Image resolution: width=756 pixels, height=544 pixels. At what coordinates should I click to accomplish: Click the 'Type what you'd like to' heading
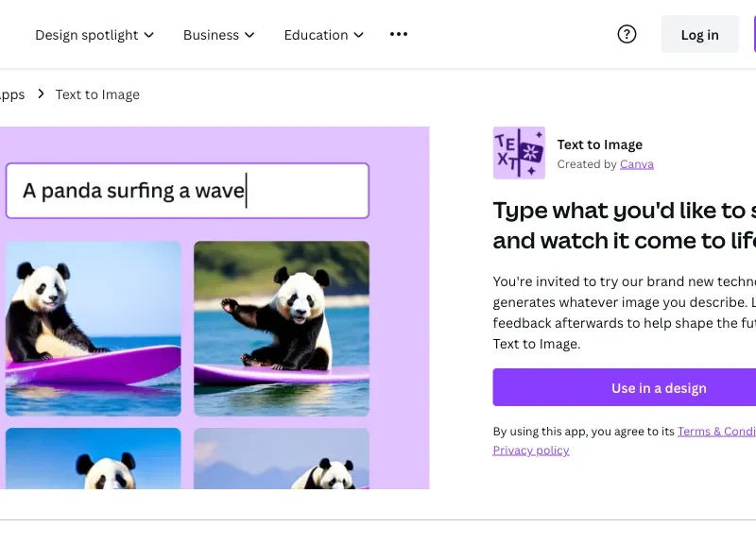pyautogui.click(x=625, y=225)
